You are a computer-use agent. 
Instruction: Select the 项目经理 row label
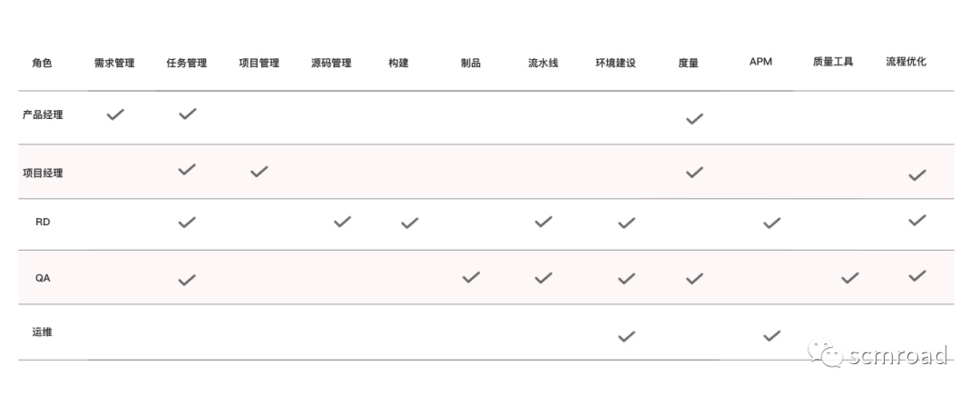(x=43, y=173)
